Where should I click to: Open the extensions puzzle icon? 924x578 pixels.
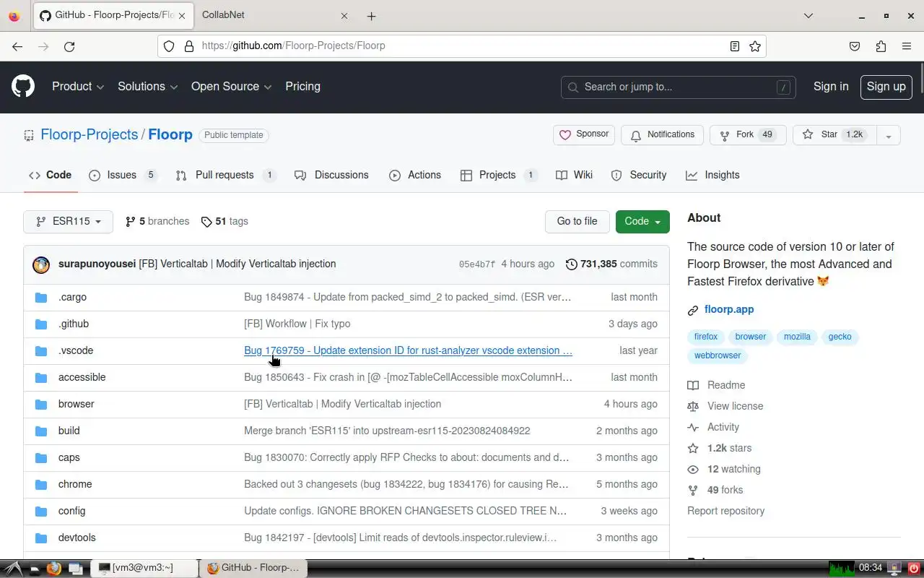click(x=881, y=46)
